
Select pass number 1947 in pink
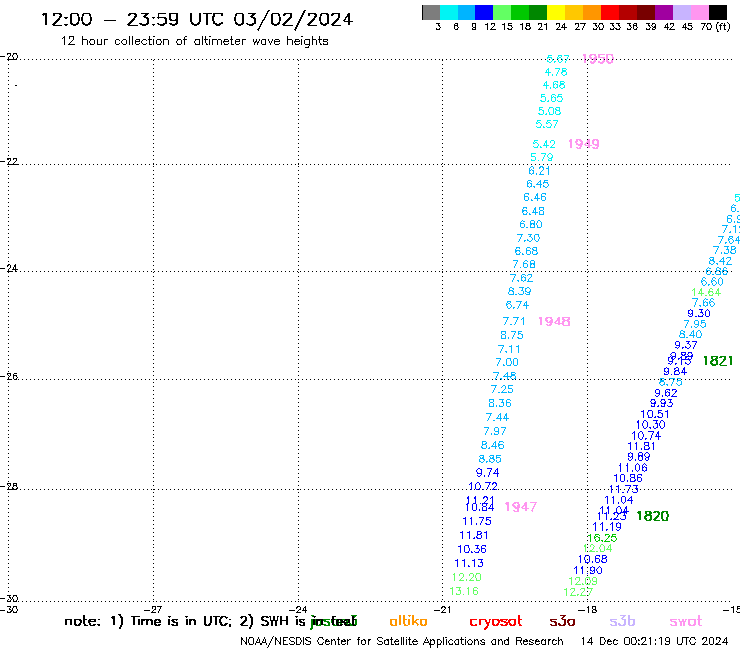(x=521, y=506)
